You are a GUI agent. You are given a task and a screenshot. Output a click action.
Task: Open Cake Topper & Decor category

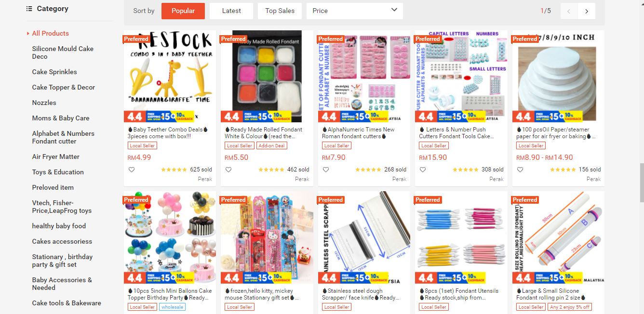click(63, 87)
